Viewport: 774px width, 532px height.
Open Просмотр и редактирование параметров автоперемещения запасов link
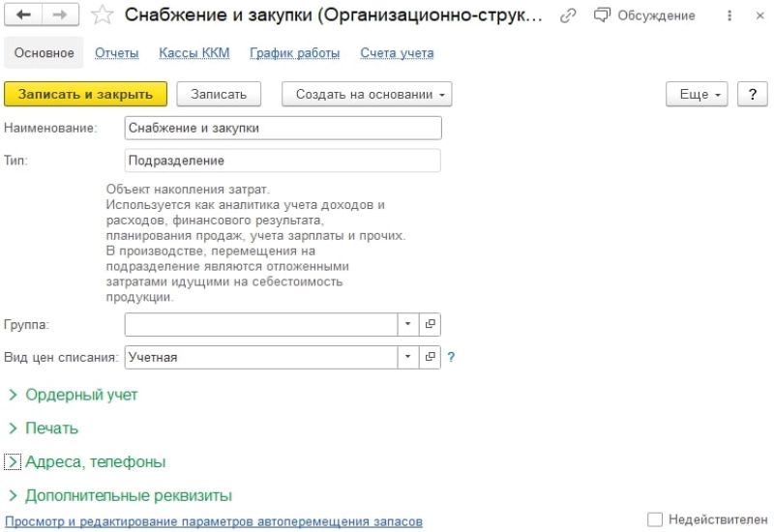214,522
